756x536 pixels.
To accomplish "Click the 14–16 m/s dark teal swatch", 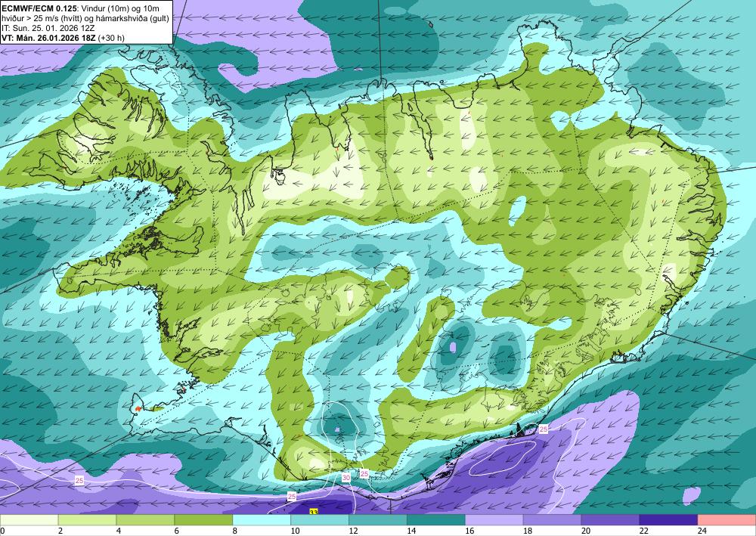I will (x=436, y=520).
